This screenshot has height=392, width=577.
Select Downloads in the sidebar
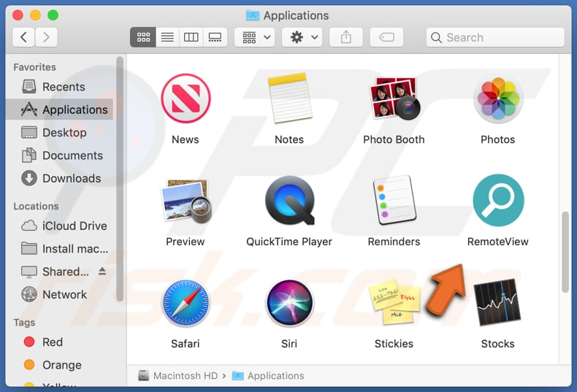71,178
